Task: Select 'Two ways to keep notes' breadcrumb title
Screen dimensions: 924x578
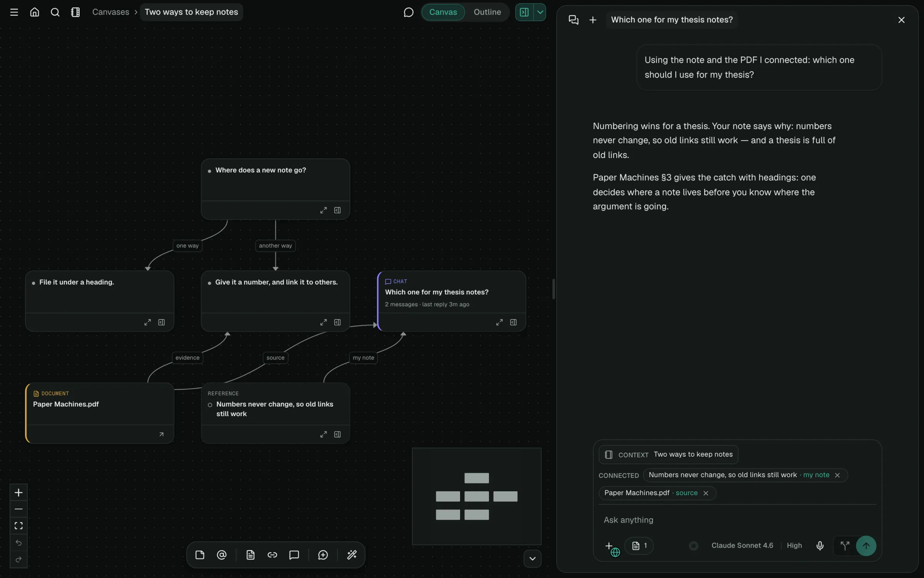Action: (x=191, y=12)
